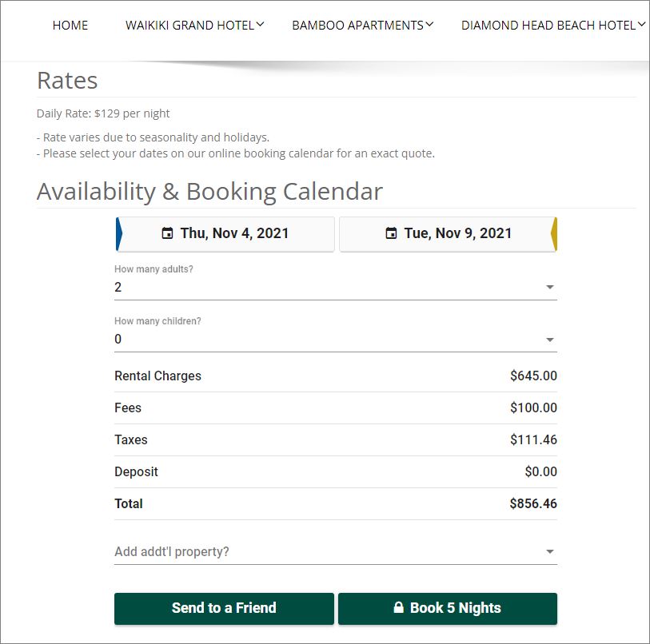
Task: Click the chevron next to Diamond Head Beach Hotel
Action: click(641, 25)
